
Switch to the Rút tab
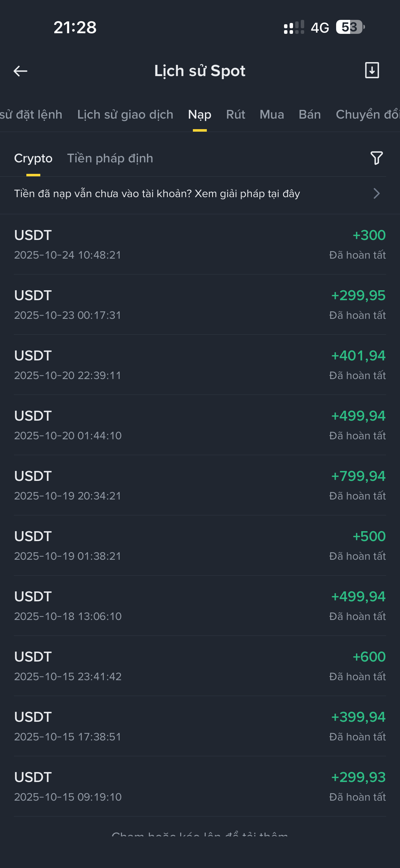(x=235, y=115)
